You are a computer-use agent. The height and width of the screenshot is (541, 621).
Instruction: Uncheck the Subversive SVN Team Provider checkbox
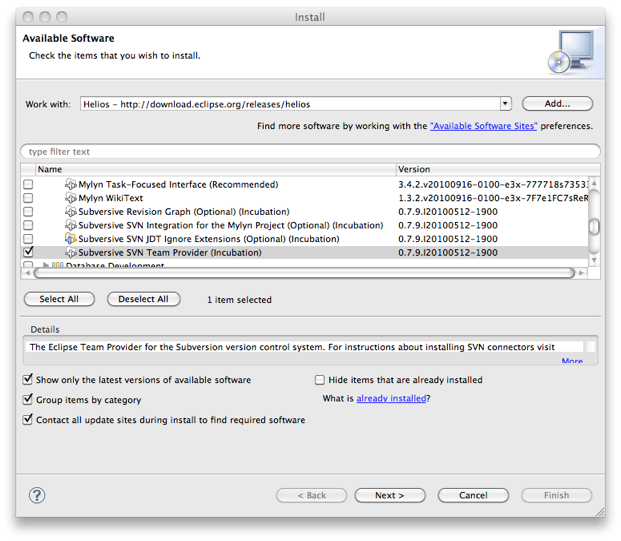click(28, 252)
